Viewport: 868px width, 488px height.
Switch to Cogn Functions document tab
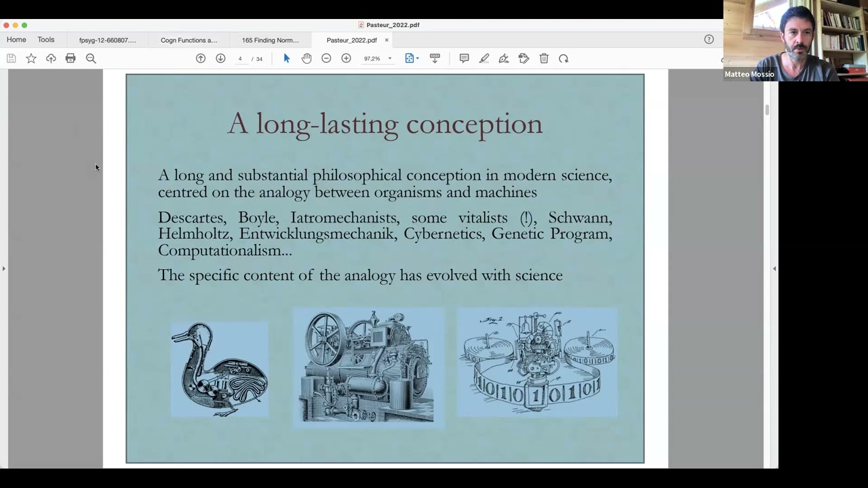pyautogui.click(x=189, y=40)
